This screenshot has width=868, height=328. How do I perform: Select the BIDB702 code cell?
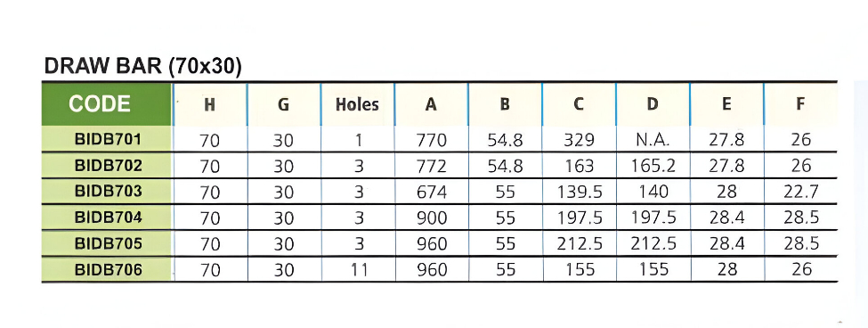(x=107, y=165)
